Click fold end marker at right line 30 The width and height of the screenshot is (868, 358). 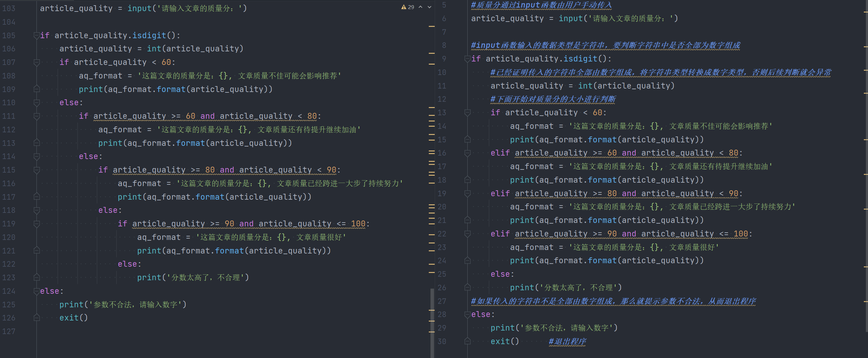467,341
